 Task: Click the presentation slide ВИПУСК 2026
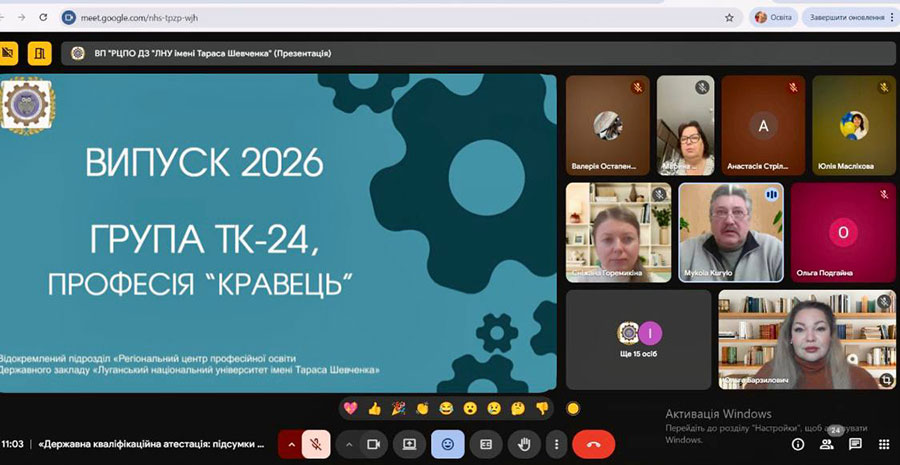click(278, 233)
